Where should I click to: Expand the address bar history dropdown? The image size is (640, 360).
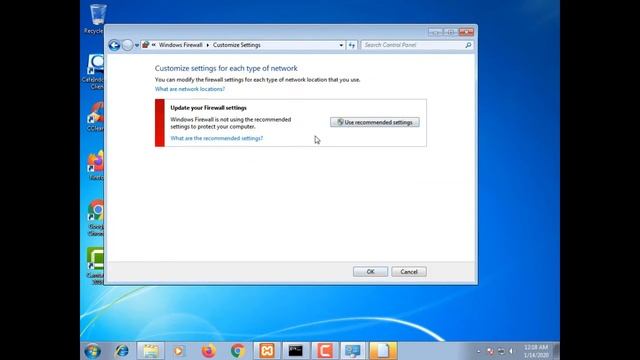point(341,45)
